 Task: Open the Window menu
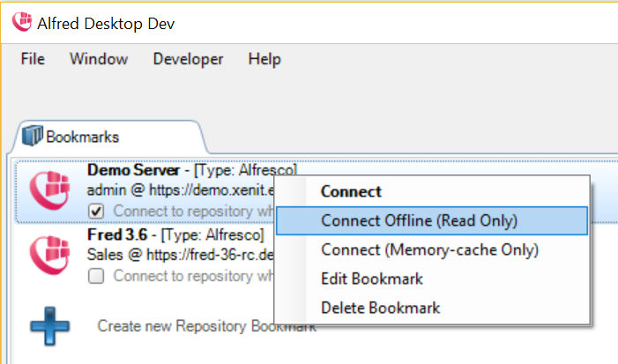(x=99, y=59)
